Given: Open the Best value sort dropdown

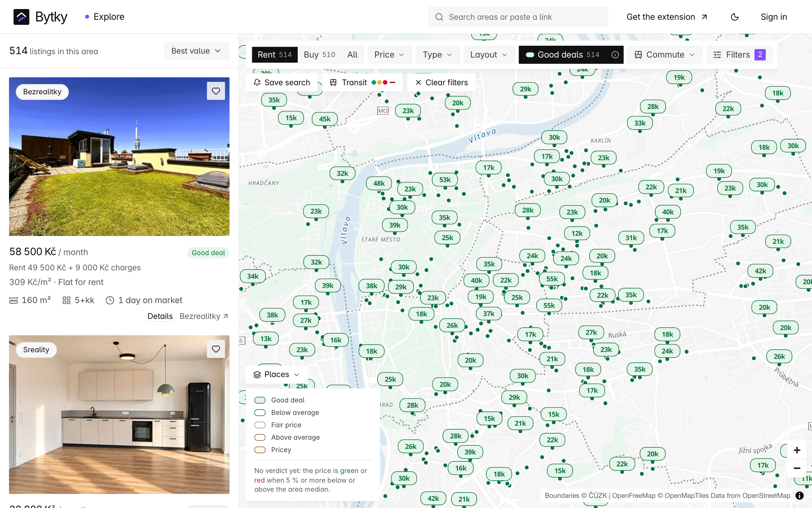Looking at the screenshot, I should 196,51.
